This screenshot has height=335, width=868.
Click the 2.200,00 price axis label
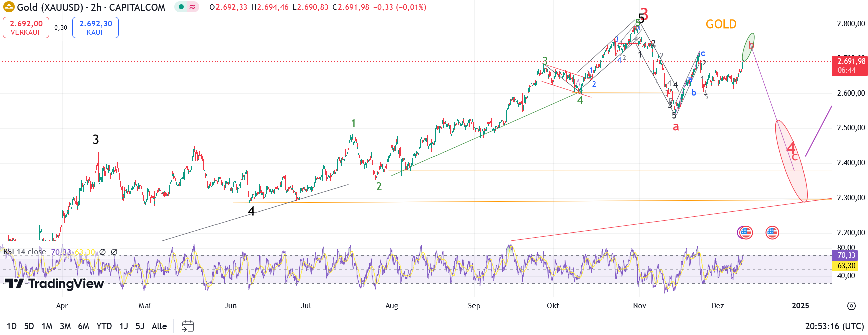click(851, 233)
